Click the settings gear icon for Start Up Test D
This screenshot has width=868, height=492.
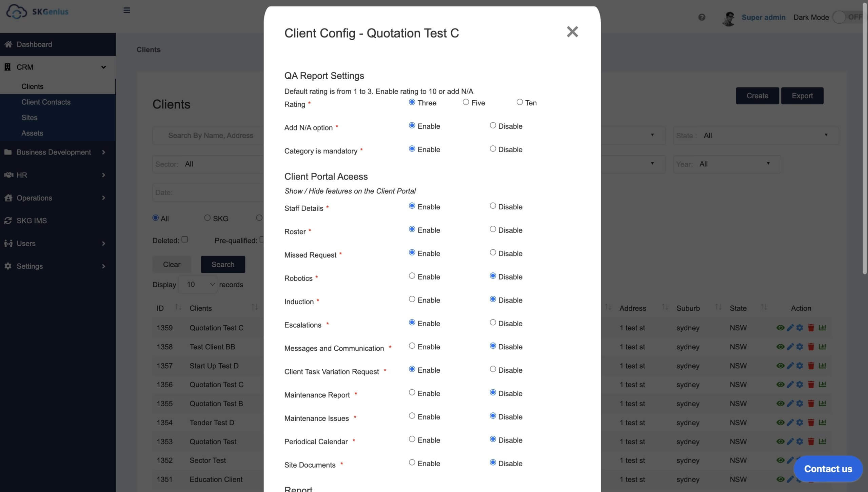[x=800, y=366]
